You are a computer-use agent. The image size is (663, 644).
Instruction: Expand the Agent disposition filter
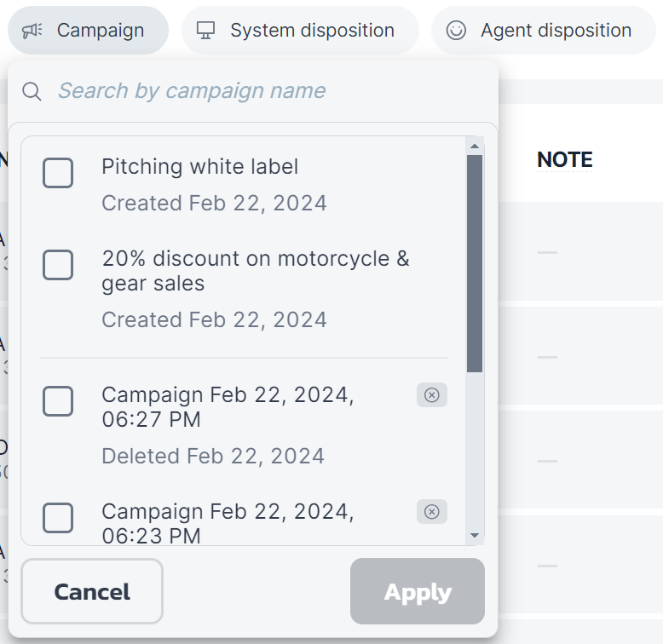click(x=544, y=31)
